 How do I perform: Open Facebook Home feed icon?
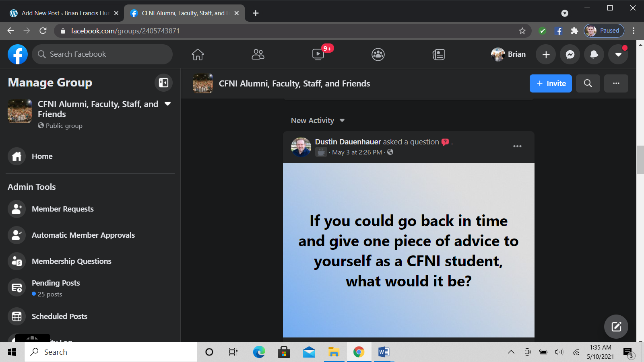point(198,54)
